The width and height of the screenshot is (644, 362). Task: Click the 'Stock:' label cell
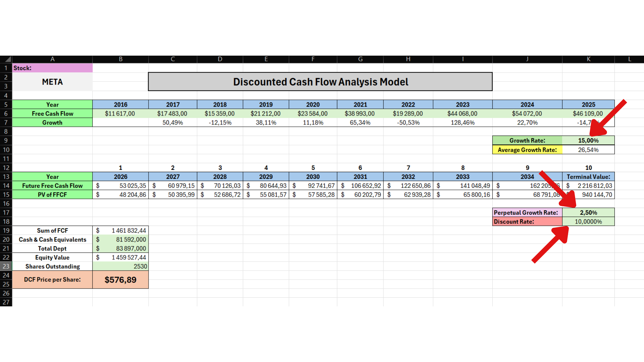[x=52, y=68]
